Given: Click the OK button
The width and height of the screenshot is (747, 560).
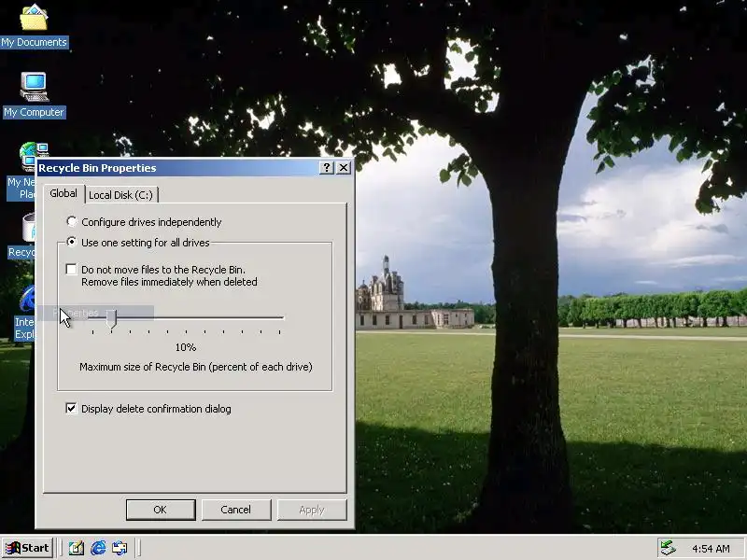Looking at the screenshot, I should pos(161,510).
